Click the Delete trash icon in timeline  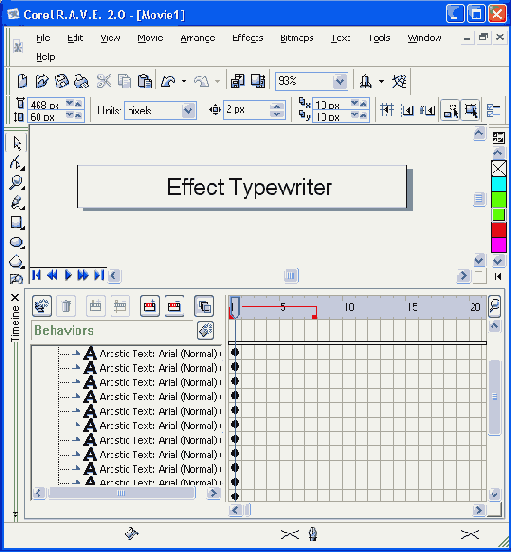(x=66, y=306)
